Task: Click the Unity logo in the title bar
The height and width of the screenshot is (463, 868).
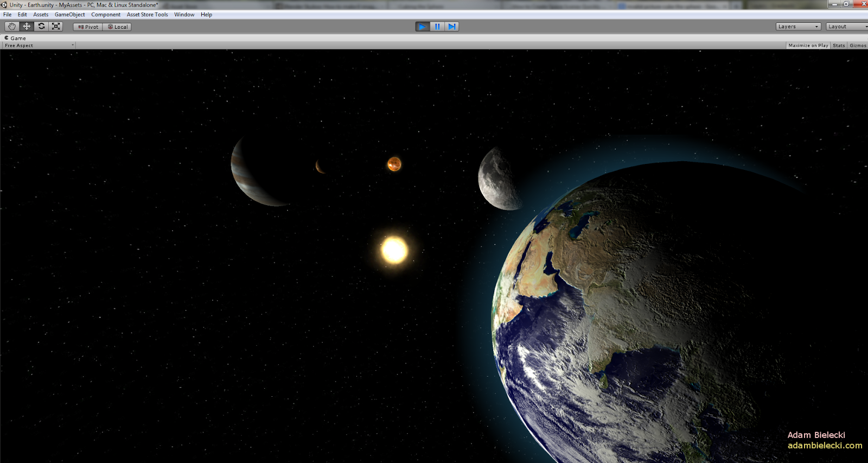Action: tap(4, 5)
